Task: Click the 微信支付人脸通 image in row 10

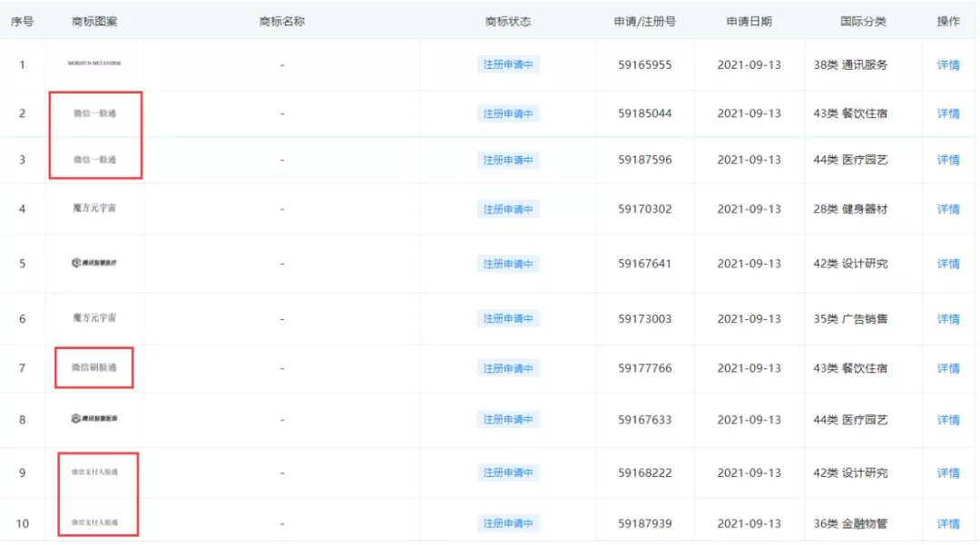Action: tap(95, 523)
